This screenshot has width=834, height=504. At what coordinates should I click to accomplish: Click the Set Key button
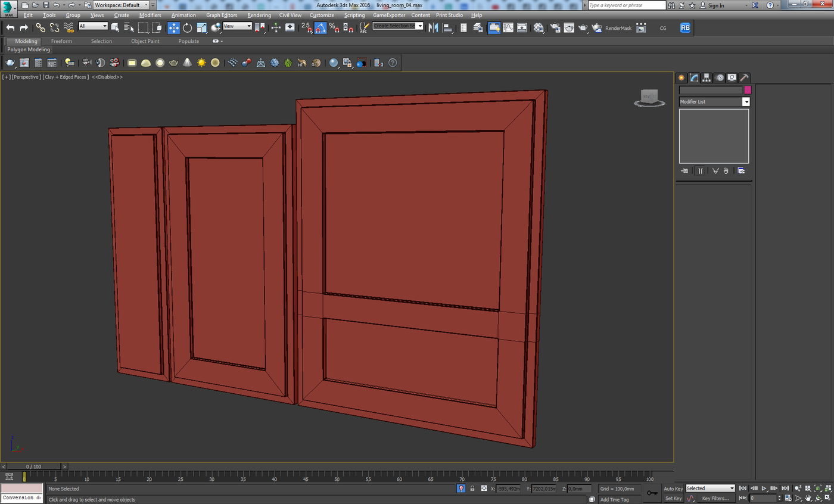pyautogui.click(x=673, y=499)
